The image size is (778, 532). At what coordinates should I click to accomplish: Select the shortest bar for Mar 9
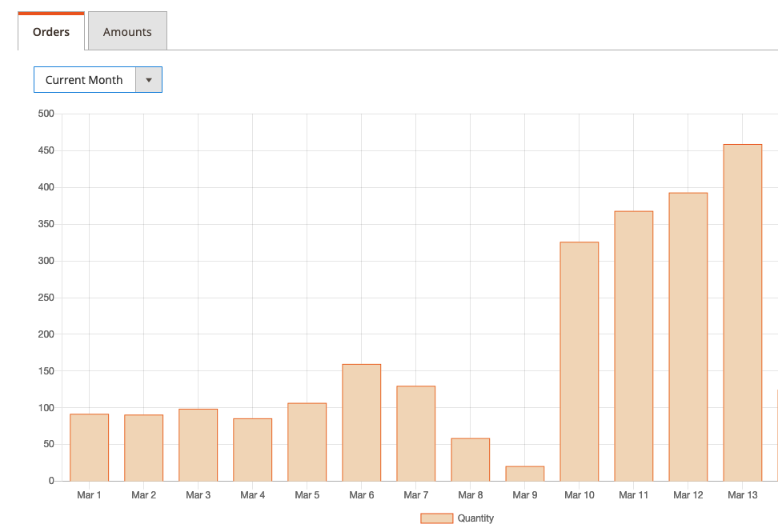[524, 474]
